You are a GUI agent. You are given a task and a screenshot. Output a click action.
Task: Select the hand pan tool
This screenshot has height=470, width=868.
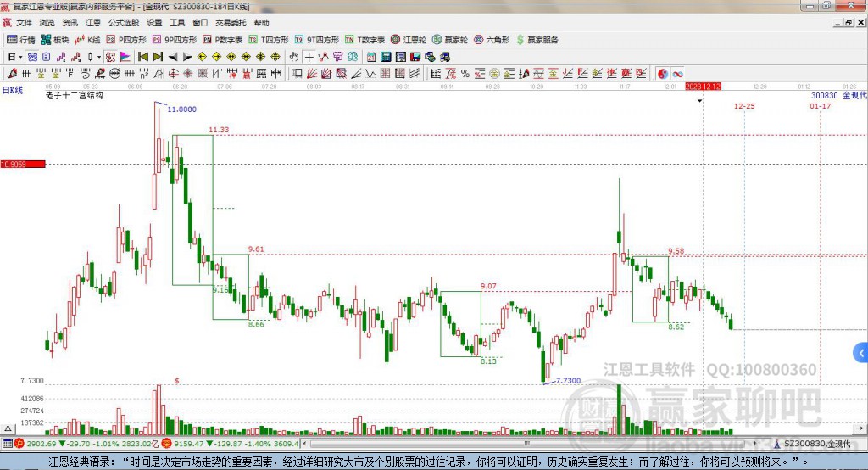pos(294,57)
